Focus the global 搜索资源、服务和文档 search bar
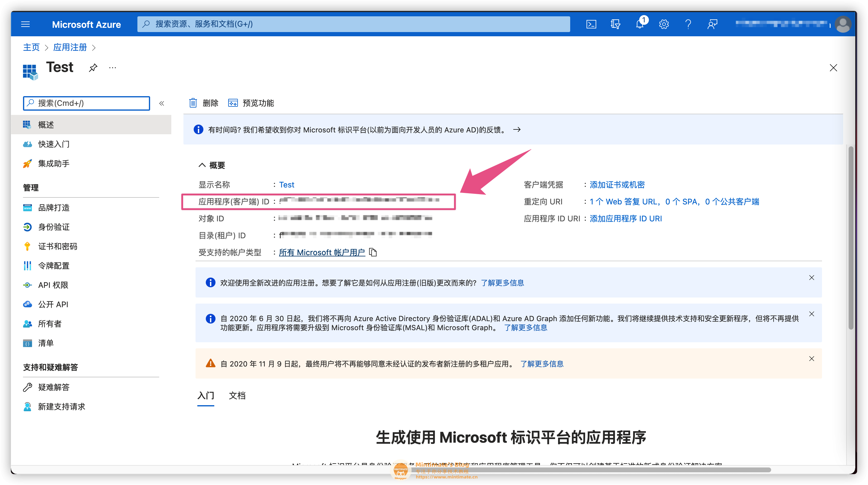 (353, 24)
